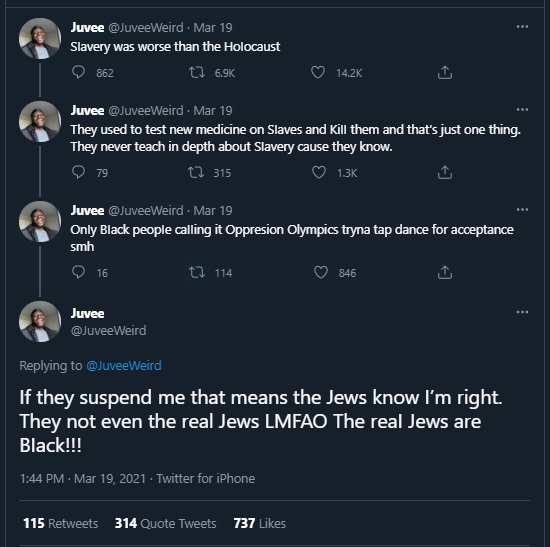Viewport: 550px width, 547px height.
Task: Open reply on tweet with 79 replies
Action: pos(78,172)
